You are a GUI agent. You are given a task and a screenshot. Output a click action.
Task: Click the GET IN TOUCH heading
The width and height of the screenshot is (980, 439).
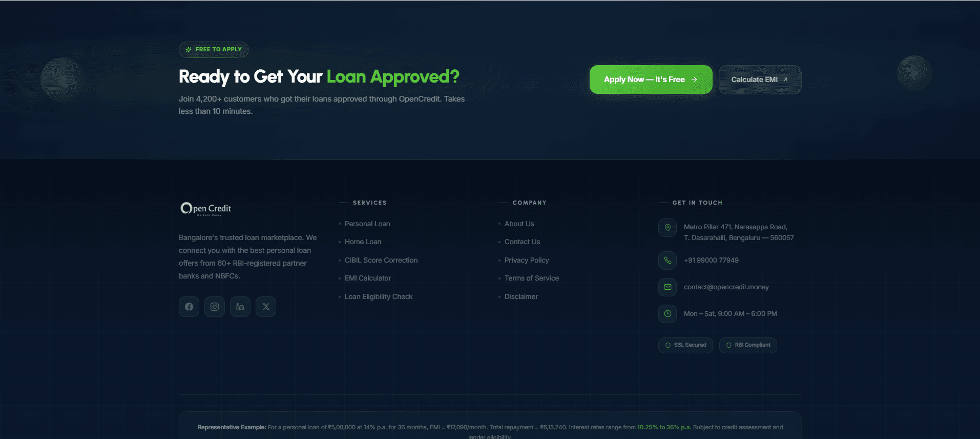pos(697,203)
